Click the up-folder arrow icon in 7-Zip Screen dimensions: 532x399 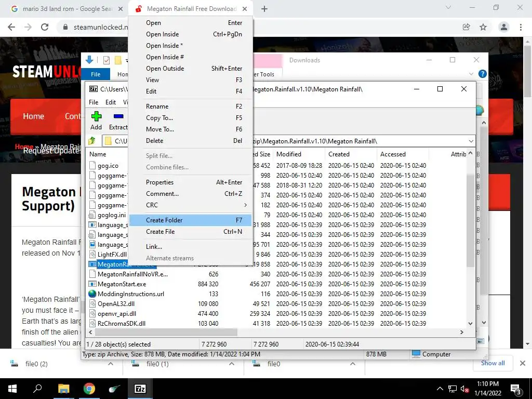click(x=92, y=140)
